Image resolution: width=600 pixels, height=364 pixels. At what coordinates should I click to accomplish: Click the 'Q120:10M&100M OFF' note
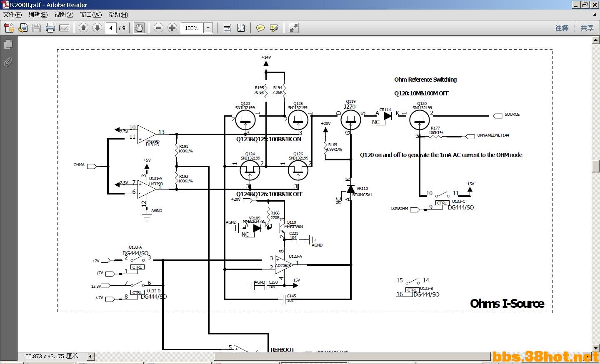(421, 93)
